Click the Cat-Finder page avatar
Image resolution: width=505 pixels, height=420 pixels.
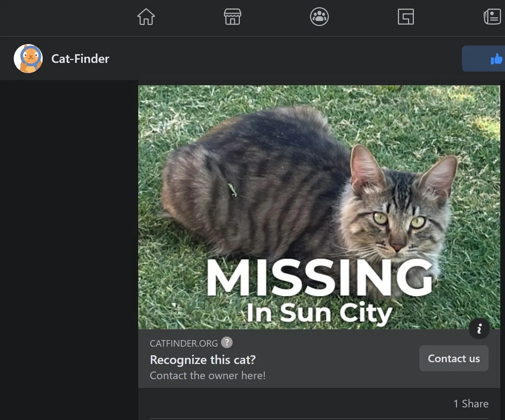(x=28, y=59)
